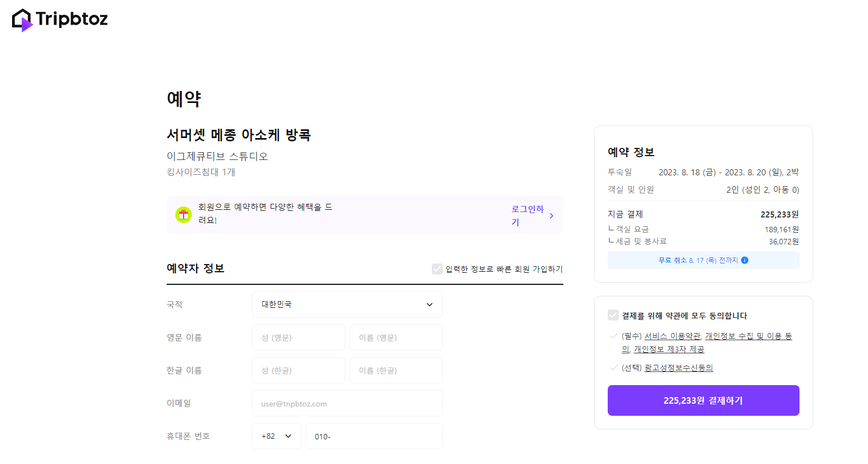Click the 예약자 정보 heading
868x464 pixels.
pos(196,268)
